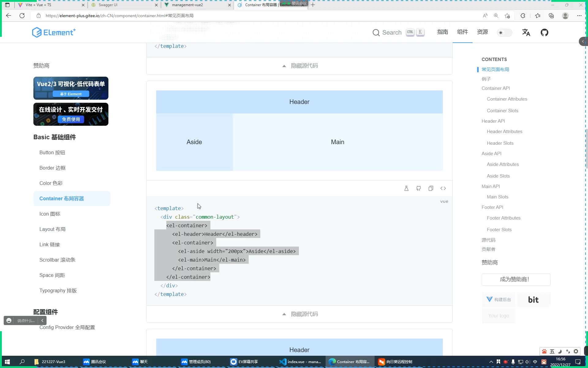
Task: Open the translation/language switcher icon
Action: [526, 32]
